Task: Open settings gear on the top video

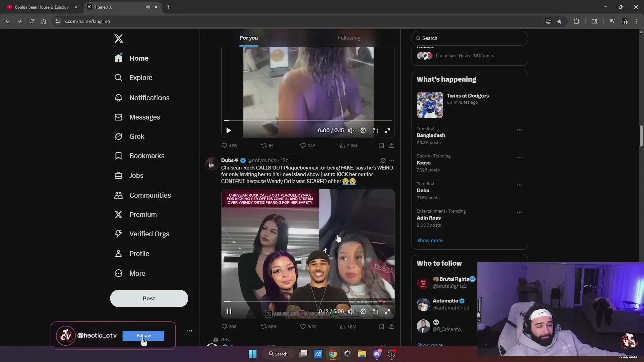Action: coord(363,131)
